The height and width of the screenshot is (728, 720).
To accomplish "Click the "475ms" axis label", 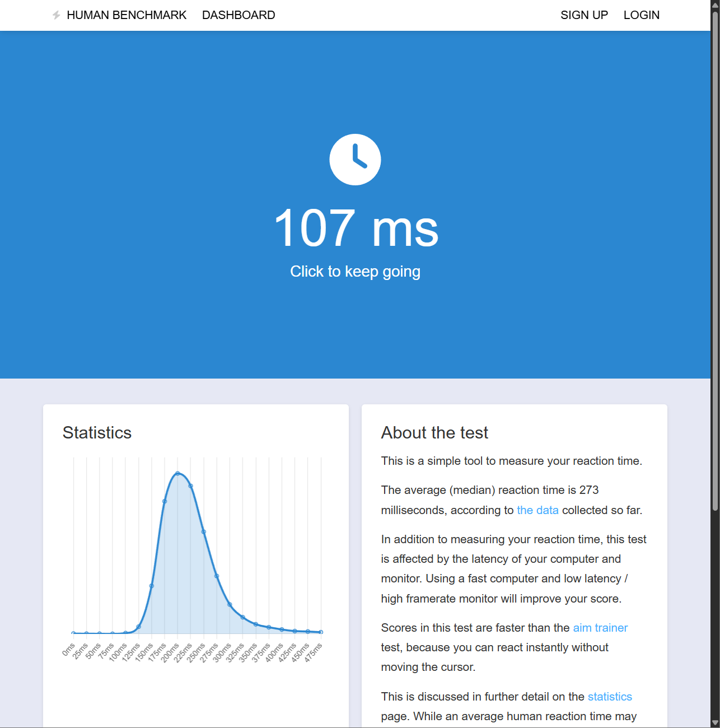I will coord(313,653).
